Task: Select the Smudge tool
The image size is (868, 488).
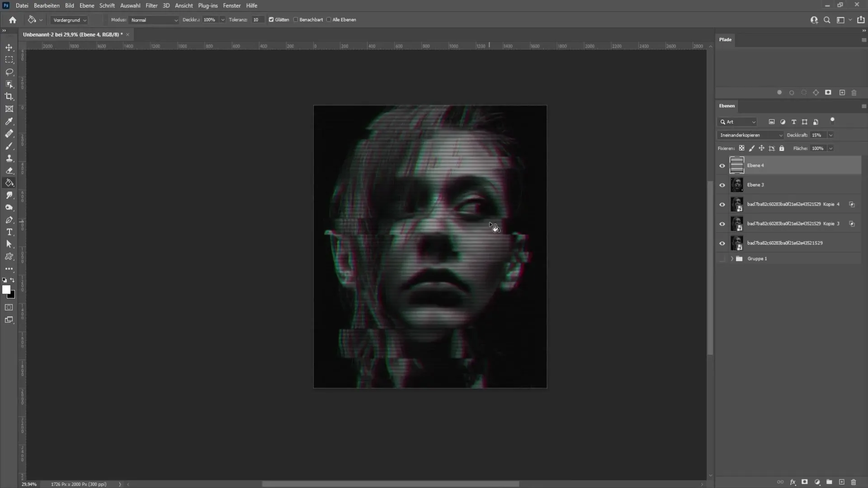Action: 9,195
